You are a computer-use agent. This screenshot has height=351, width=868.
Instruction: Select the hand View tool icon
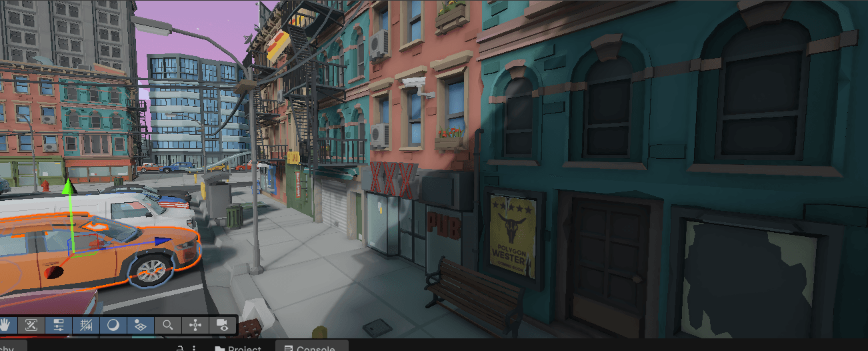pyautogui.click(x=6, y=325)
